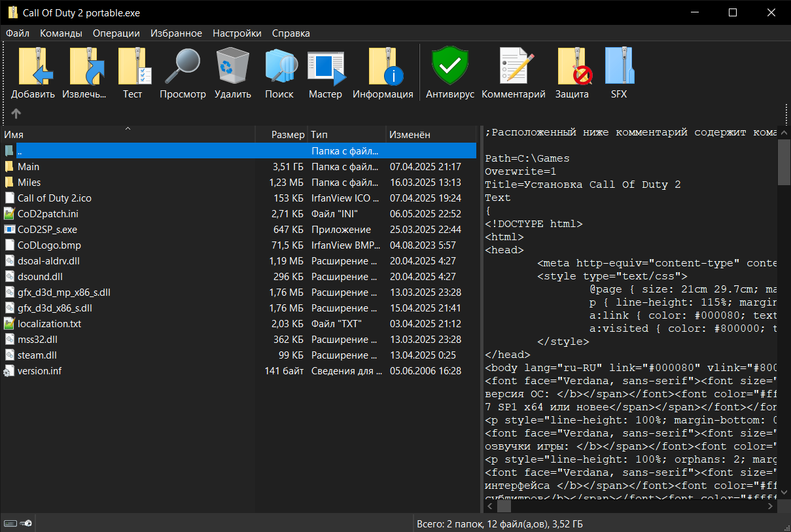791x532 pixels.
Task: Sort files by Имя column header
Action: pos(128,134)
